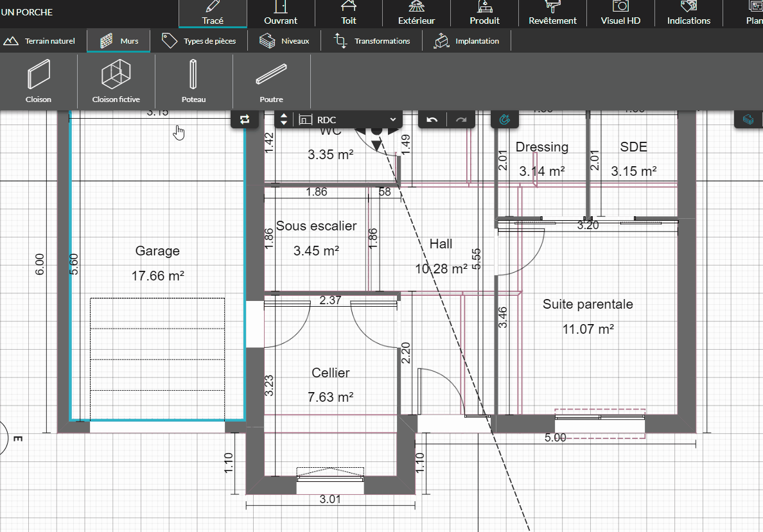Screen dimensions: 763x532
Task: Step levels with the up/down arrows
Action: pyautogui.click(x=284, y=119)
